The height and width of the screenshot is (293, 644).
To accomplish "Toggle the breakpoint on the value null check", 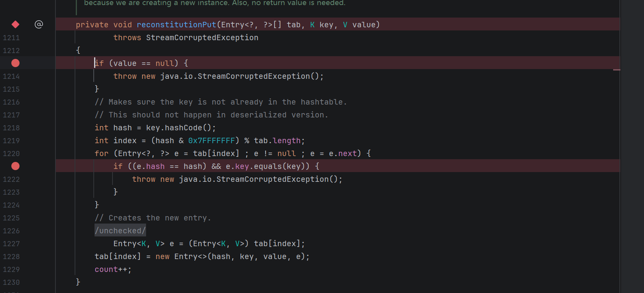I will coord(15,63).
